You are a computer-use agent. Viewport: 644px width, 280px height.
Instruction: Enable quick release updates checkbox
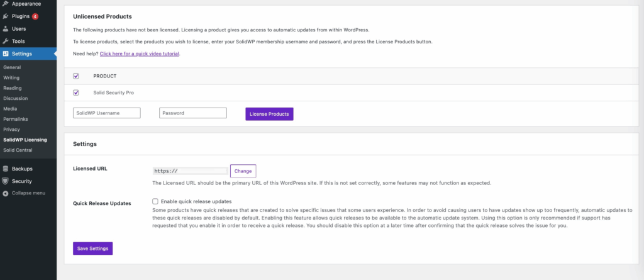point(155,201)
